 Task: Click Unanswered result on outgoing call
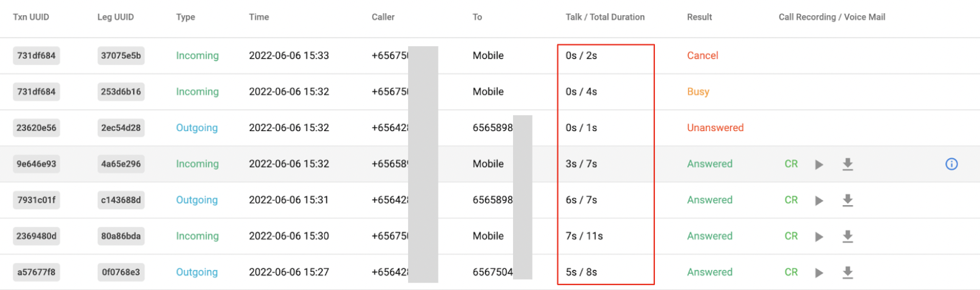coord(715,128)
